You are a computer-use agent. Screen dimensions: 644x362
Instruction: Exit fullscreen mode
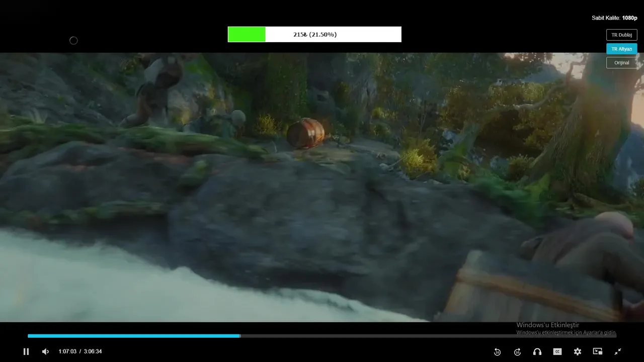(x=618, y=351)
